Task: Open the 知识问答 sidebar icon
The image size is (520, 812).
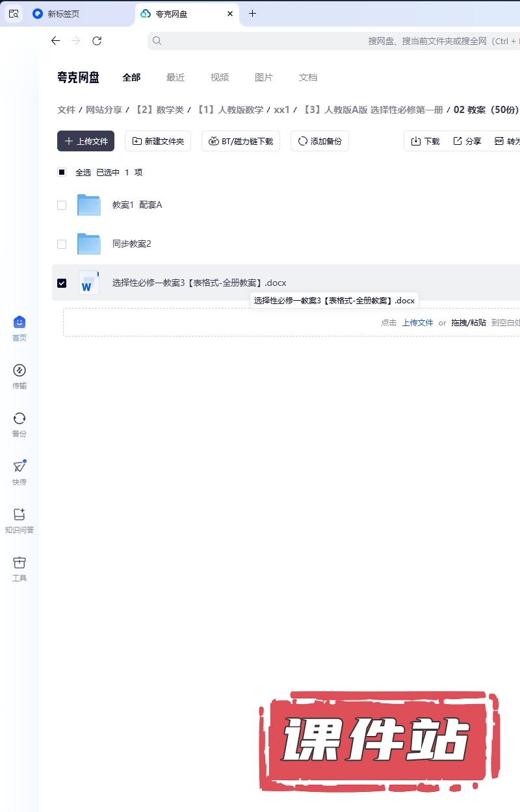Action: pos(19,515)
